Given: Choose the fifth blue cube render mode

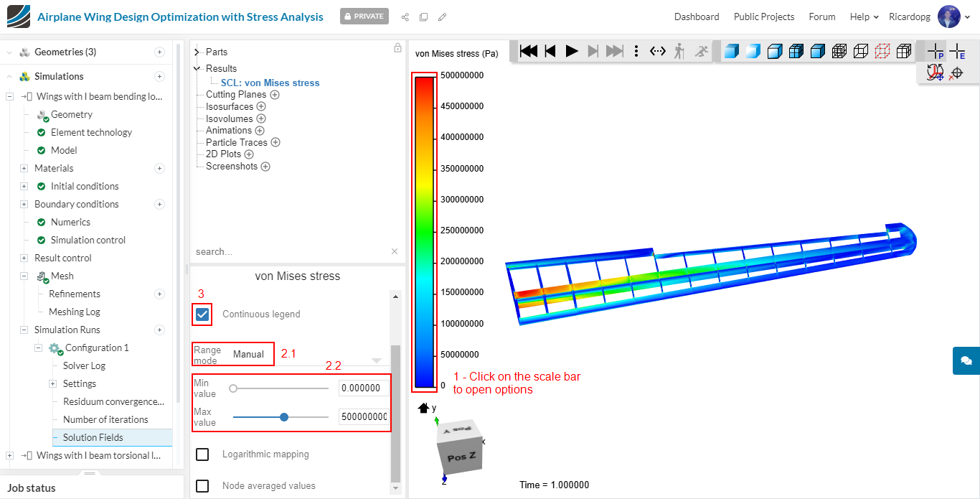Looking at the screenshot, I should [x=817, y=51].
